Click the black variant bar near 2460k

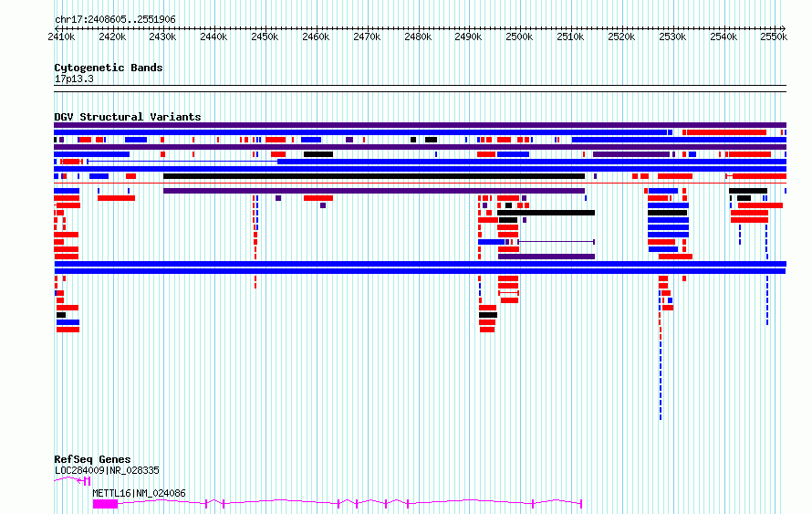318,154
